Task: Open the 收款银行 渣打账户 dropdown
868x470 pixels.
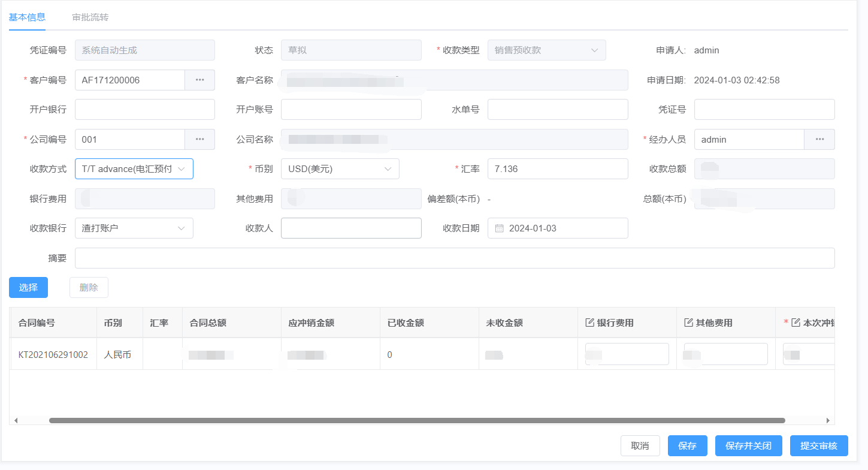Action: pyautogui.click(x=134, y=228)
